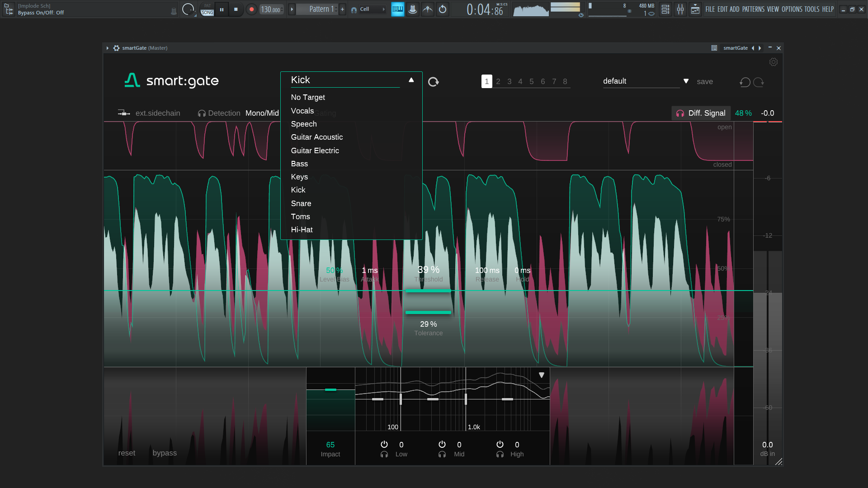The width and height of the screenshot is (868, 488).
Task: Choose Vocals in the target list
Action: pos(302,111)
